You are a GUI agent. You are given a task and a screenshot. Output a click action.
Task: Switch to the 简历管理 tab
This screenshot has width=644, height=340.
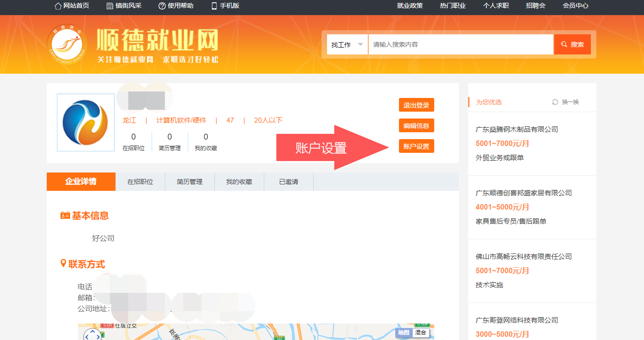tap(190, 182)
